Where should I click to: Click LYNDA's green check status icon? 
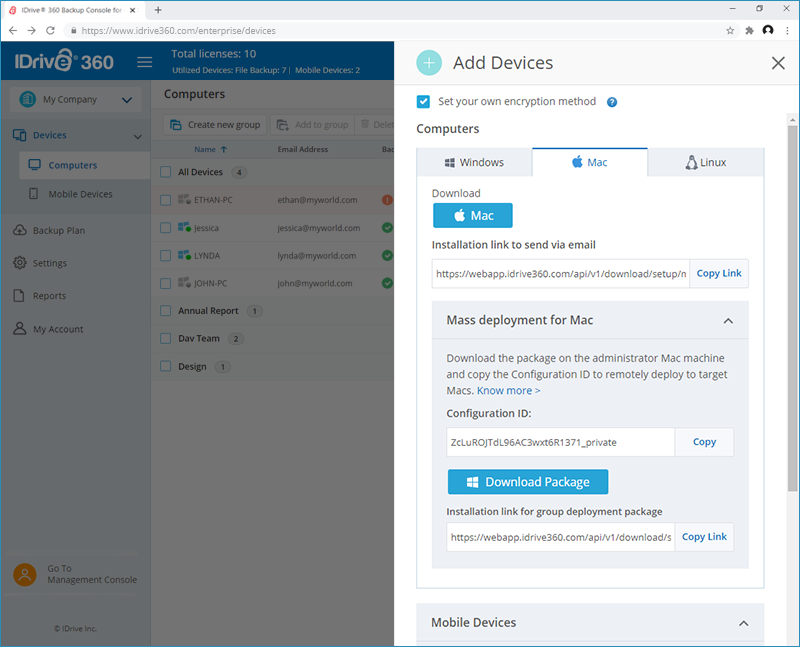pyautogui.click(x=387, y=255)
